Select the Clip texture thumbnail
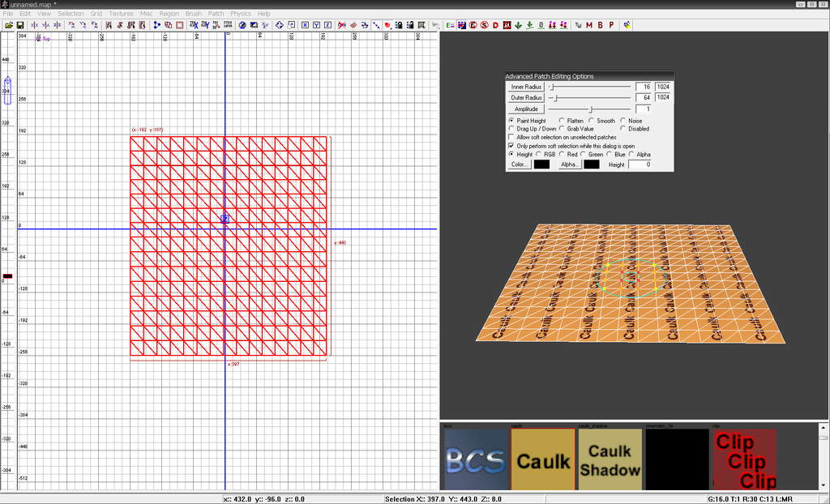Image resolution: width=830 pixels, height=504 pixels. pos(745,459)
